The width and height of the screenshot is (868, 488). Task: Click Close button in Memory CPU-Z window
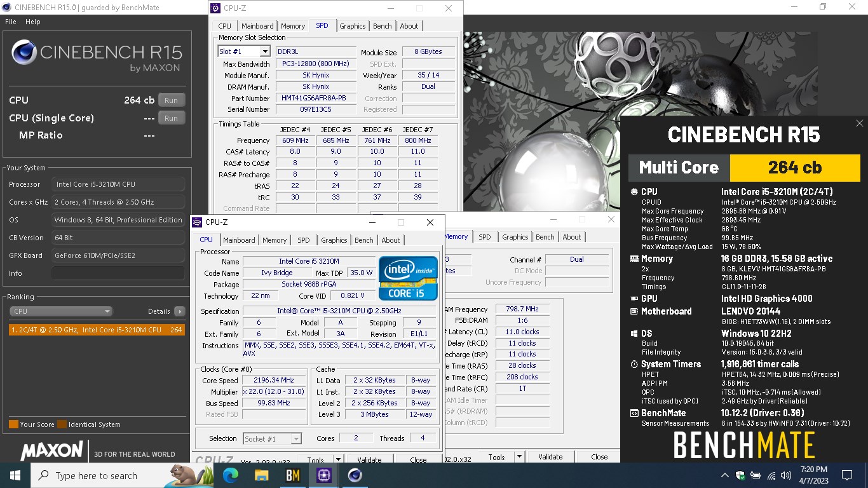[x=599, y=457]
